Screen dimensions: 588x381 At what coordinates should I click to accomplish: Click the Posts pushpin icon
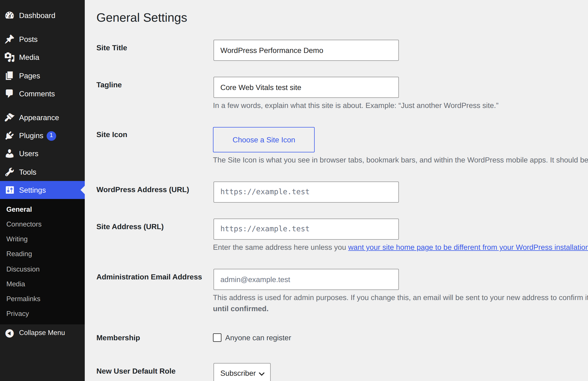point(10,39)
